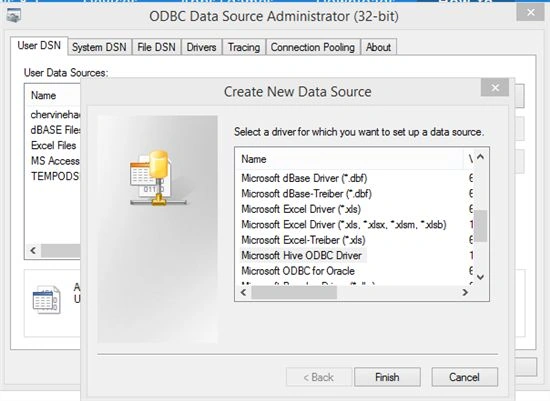Viewport: 550px width, 401px height.
Task: Switch to the Tracing tab
Action: (x=244, y=47)
